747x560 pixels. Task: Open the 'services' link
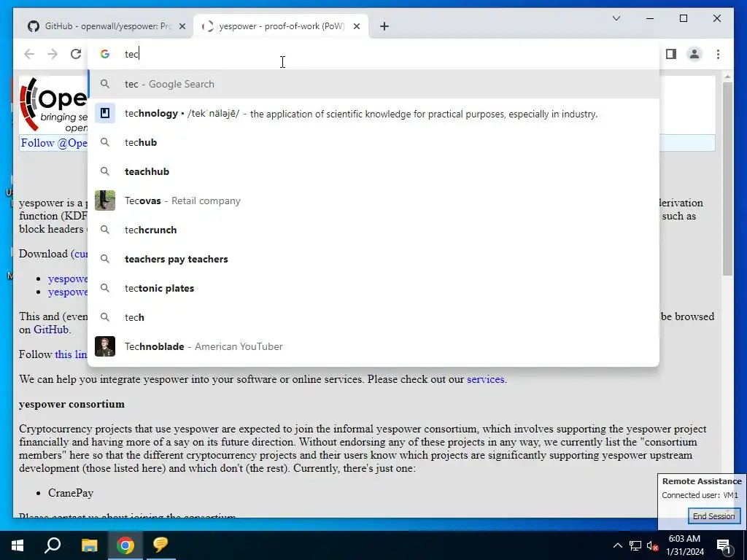(x=485, y=379)
